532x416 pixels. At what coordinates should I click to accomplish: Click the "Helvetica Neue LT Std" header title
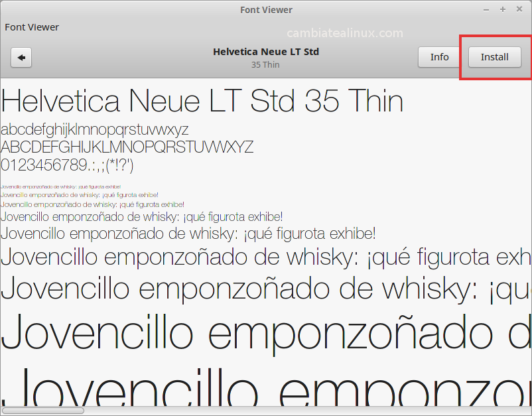coord(266,52)
